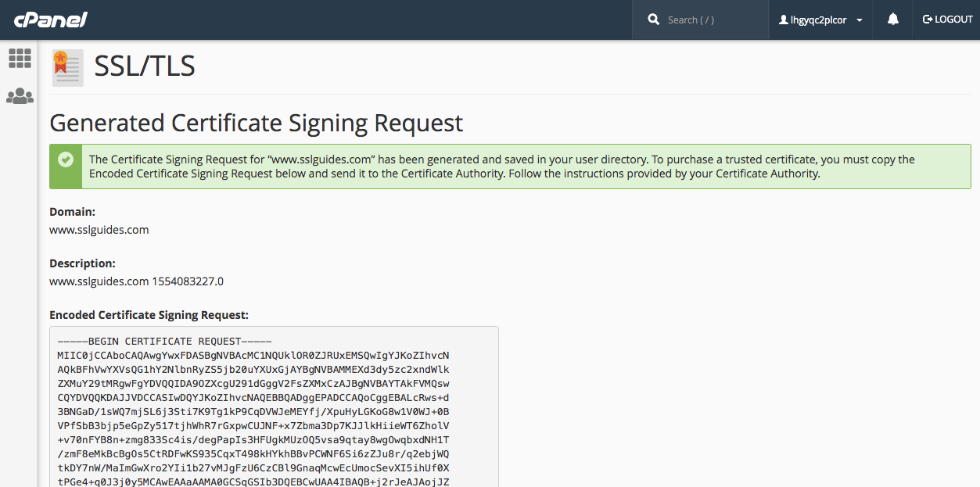This screenshot has height=487, width=980.
Task: Open the notifications bell
Action: (x=892, y=19)
